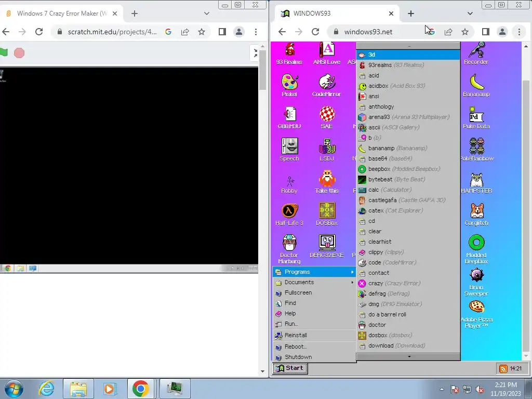The height and width of the screenshot is (399, 532).
Task: Open Help from Start menu
Action: click(x=314, y=313)
